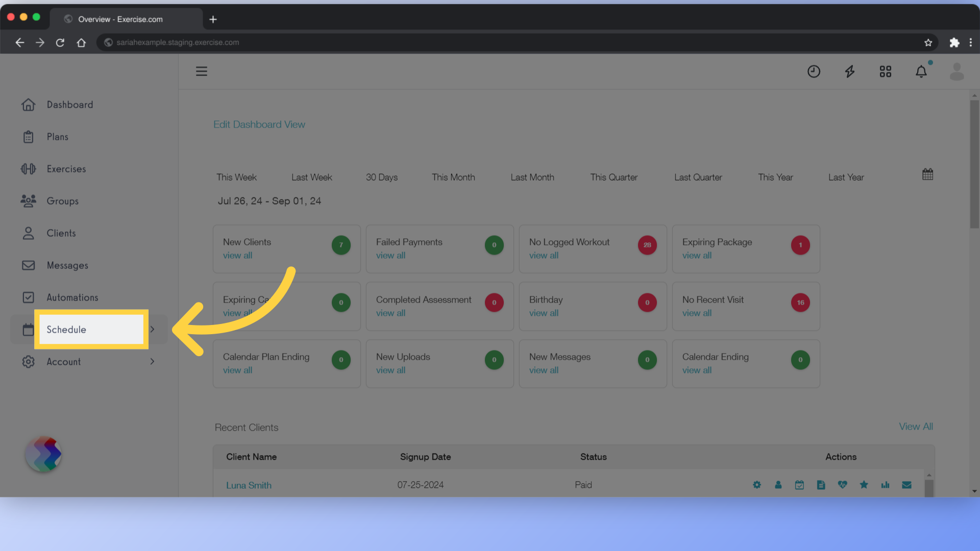Click the user profile icon top right
Image resolution: width=980 pixels, height=551 pixels.
point(957,71)
